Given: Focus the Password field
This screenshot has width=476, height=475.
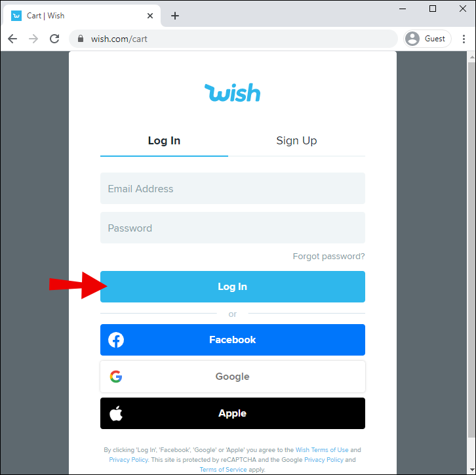Looking at the screenshot, I should 233,228.
